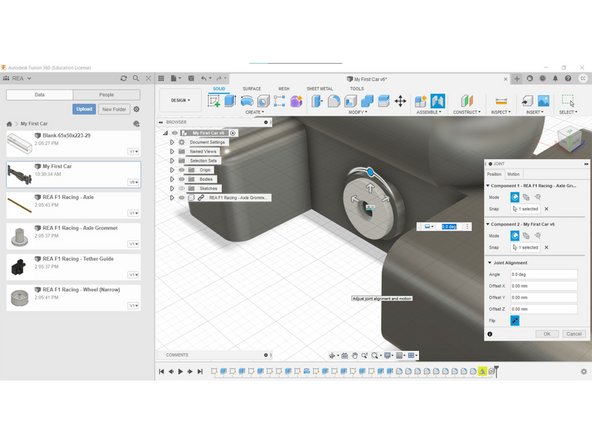Switch to the MESH tab
The width and height of the screenshot is (592, 444).
[x=284, y=89]
